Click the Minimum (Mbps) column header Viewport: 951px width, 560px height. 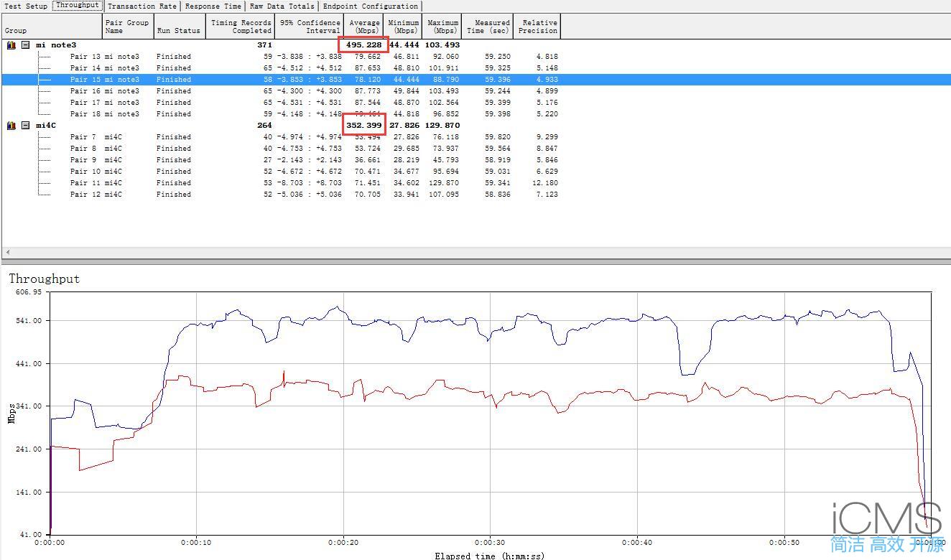point(403,27)
